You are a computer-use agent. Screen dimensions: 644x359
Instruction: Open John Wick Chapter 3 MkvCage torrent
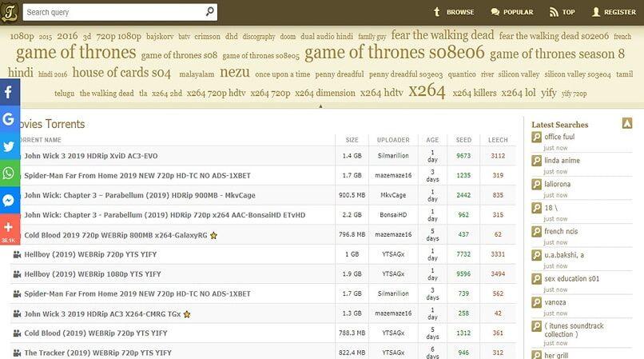[140, 195]
